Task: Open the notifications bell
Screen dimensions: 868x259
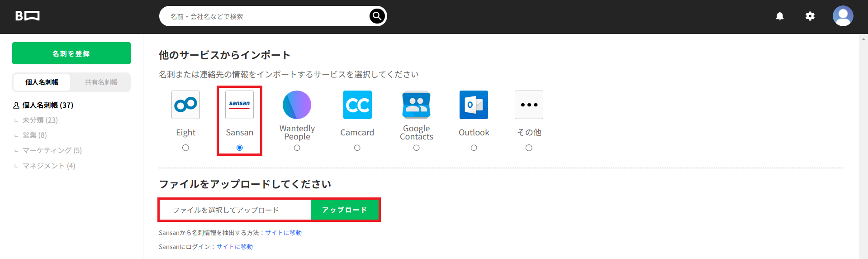Action: 780,16
